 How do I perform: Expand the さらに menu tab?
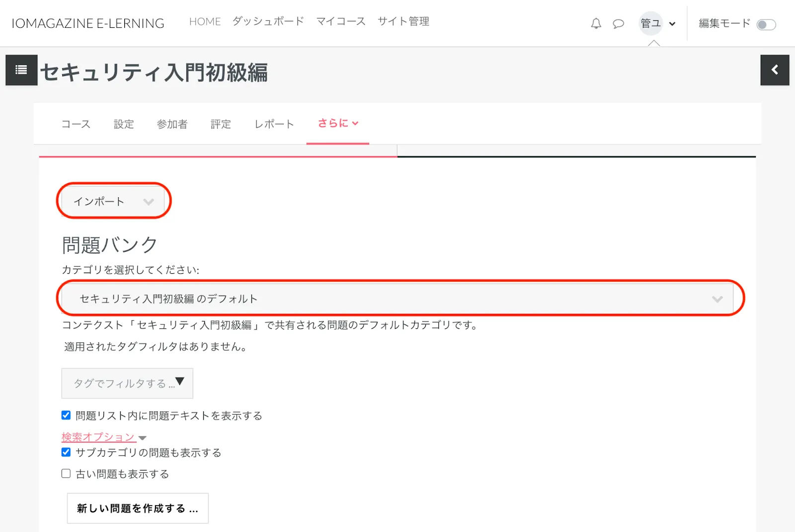338,123
